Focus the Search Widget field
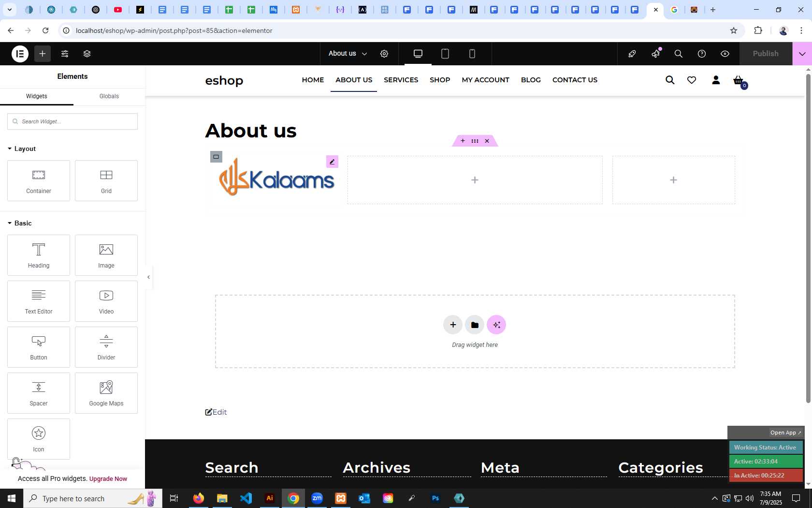 [72, 121]
